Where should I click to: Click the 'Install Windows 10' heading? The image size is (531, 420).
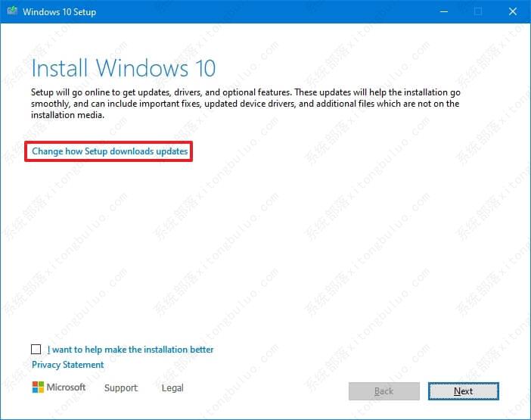coord(123,68)
